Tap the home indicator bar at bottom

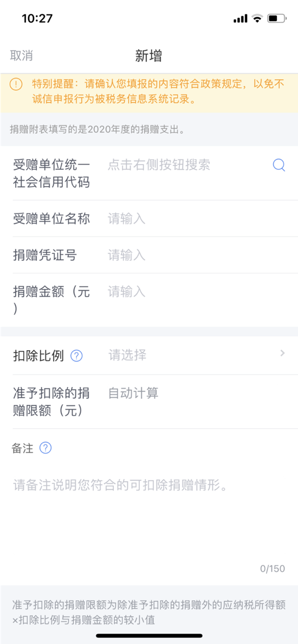coord(149,635)
